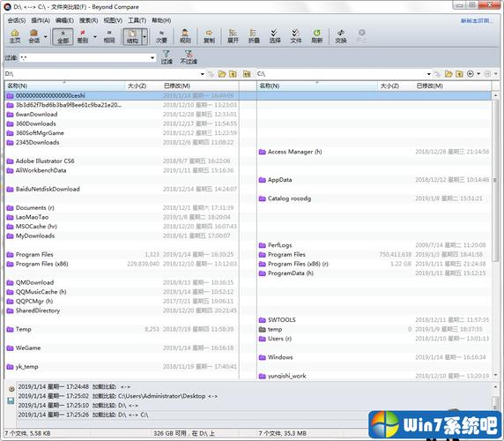Select Access Manager (h) folder on right
504x441 pixels.
click(x=295, y=152)
